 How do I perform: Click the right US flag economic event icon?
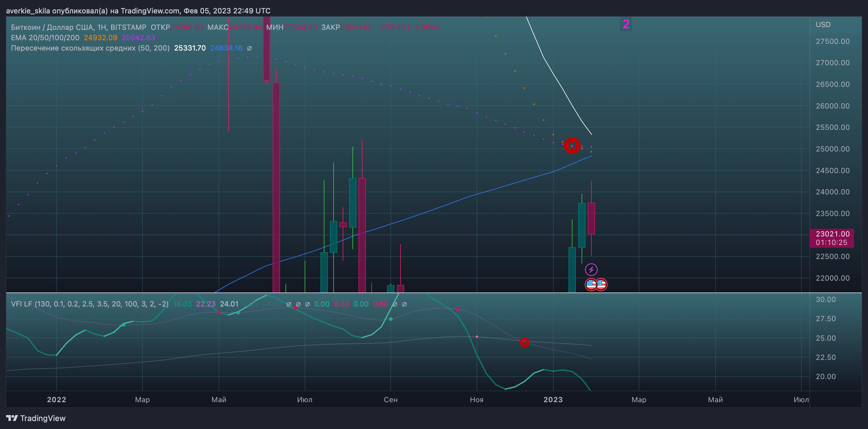coord(601,285)
